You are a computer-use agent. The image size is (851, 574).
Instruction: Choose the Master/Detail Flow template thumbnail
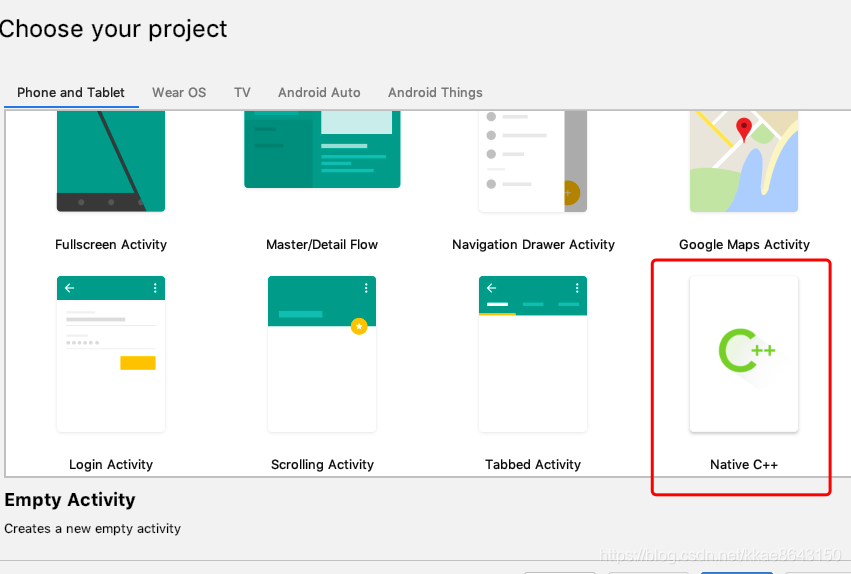(x=322, y=150)
